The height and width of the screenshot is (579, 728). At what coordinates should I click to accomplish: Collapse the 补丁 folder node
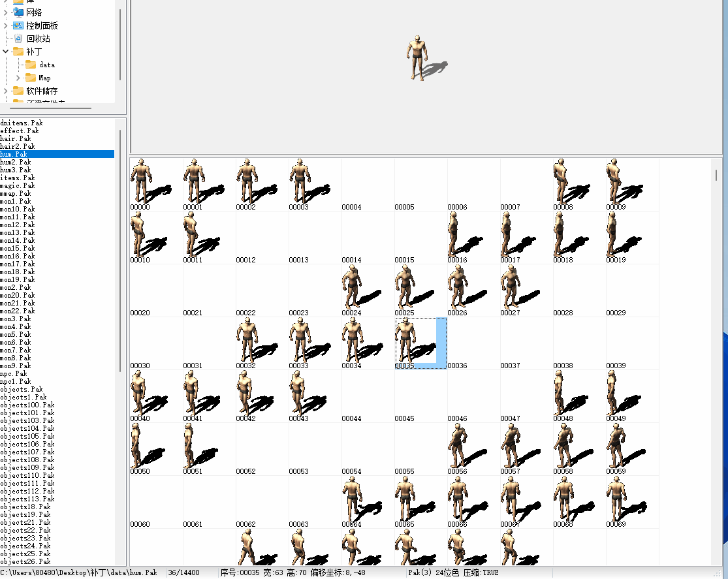pos(6,52)
